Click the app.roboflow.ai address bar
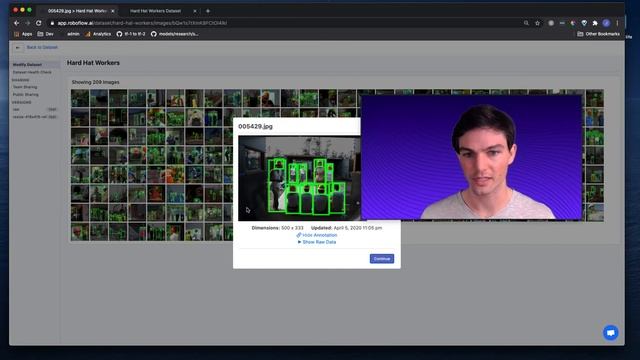Viewport: 640px width, 360px height. 286,23
